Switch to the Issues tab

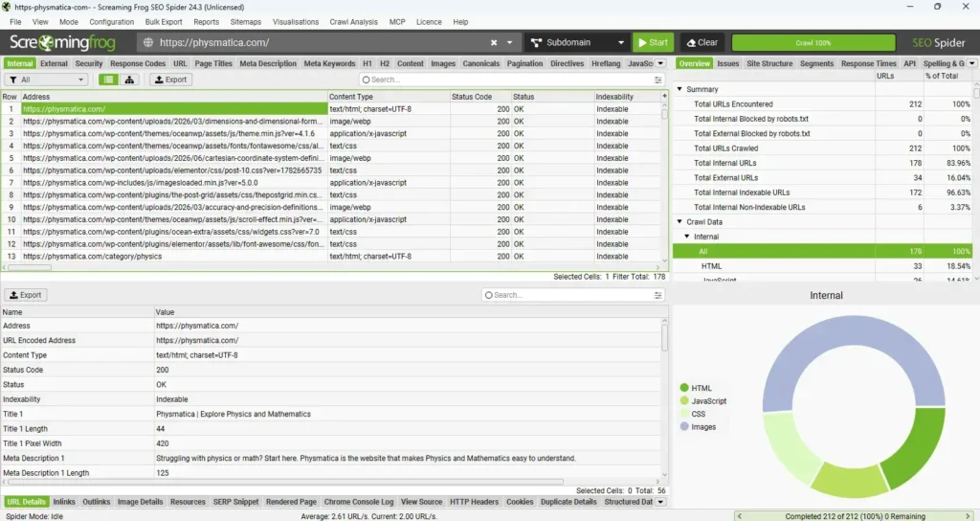727,63
